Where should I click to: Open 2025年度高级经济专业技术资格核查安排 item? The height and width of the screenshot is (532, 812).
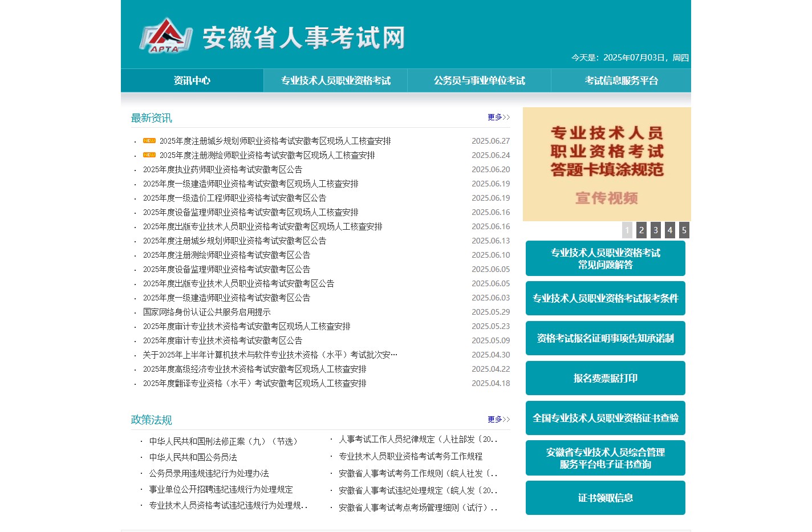(x=254, y=369)
